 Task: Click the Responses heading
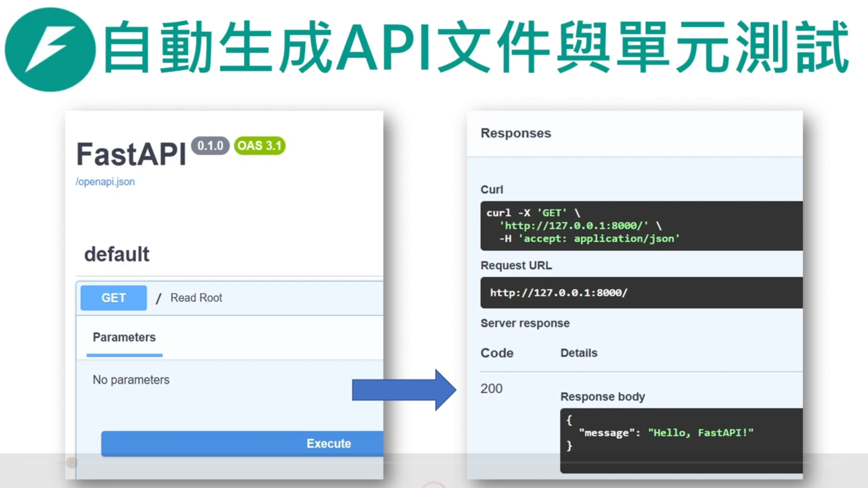tap(516, 133)
